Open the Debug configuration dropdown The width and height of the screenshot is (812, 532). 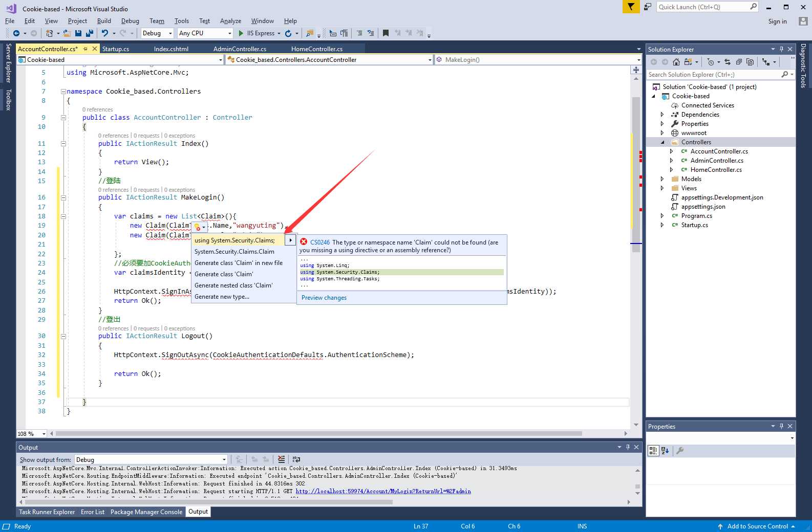pos(158,33)
